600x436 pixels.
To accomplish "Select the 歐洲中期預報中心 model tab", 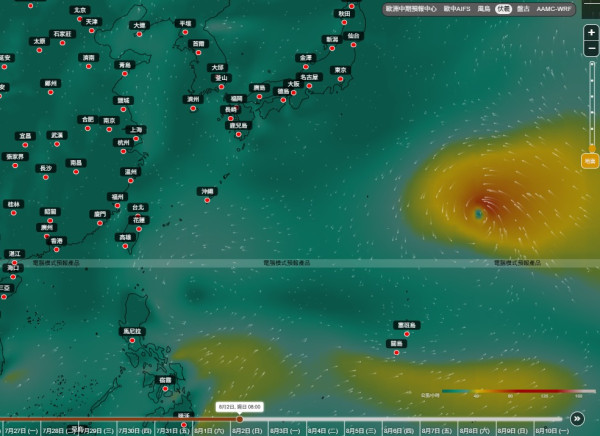I will pos(411,9).
